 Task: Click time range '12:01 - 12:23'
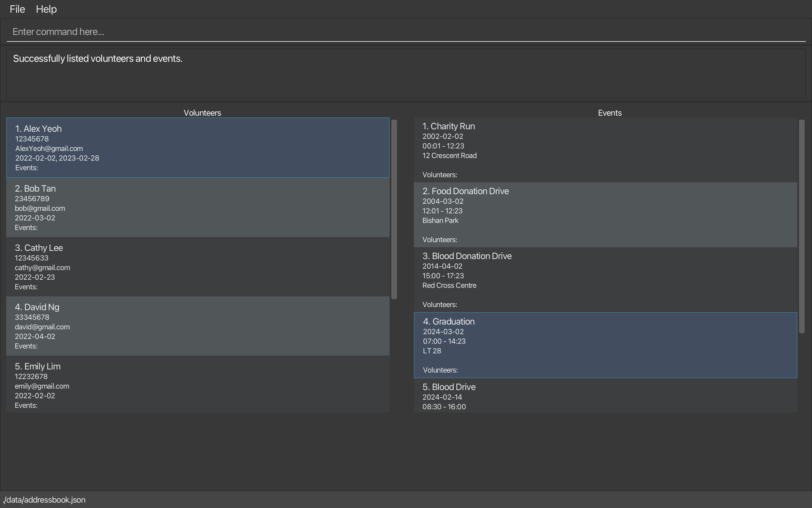click(x=442, y=211)
